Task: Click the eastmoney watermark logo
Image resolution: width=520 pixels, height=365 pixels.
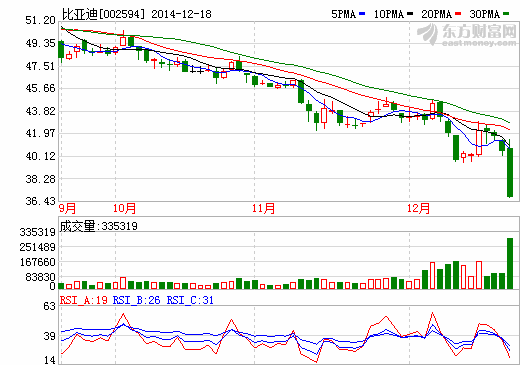Action: click(x=467, y=34)
